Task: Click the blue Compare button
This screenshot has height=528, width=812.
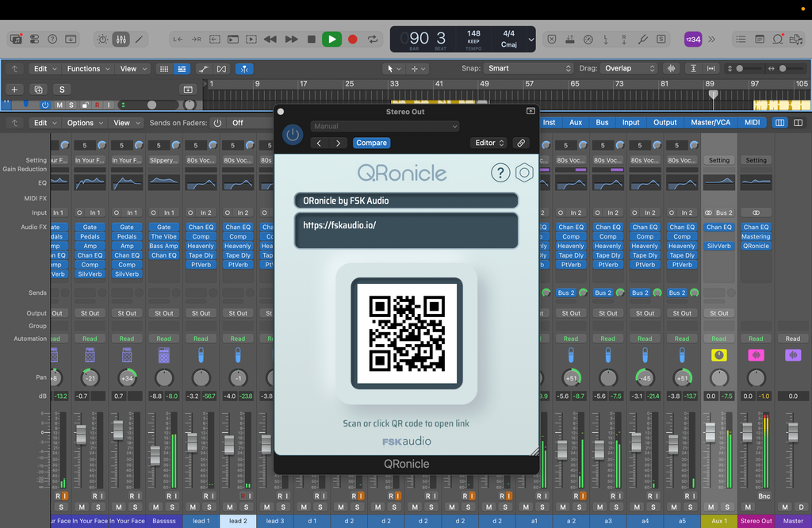Action: click(371, 143)
